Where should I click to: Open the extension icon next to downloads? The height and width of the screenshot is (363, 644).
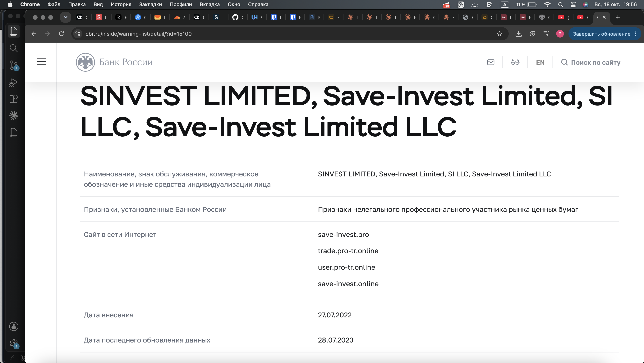532,34
